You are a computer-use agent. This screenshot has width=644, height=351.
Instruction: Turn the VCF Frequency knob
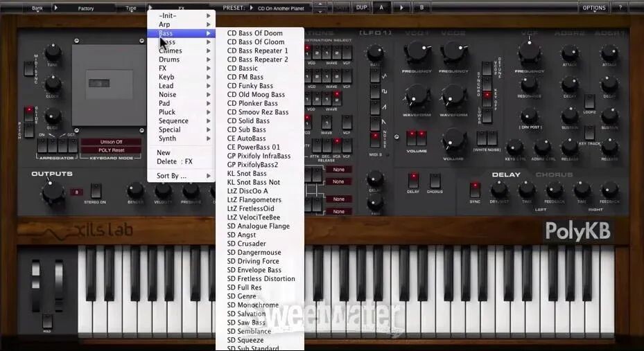tap(529, 53)
